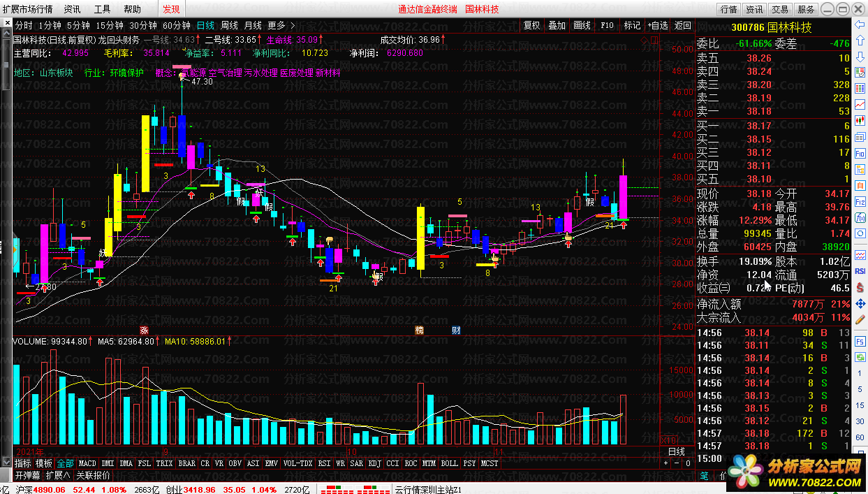Switch PE(动) calculation type
The image size is (868, 494).
coord(788,287)
